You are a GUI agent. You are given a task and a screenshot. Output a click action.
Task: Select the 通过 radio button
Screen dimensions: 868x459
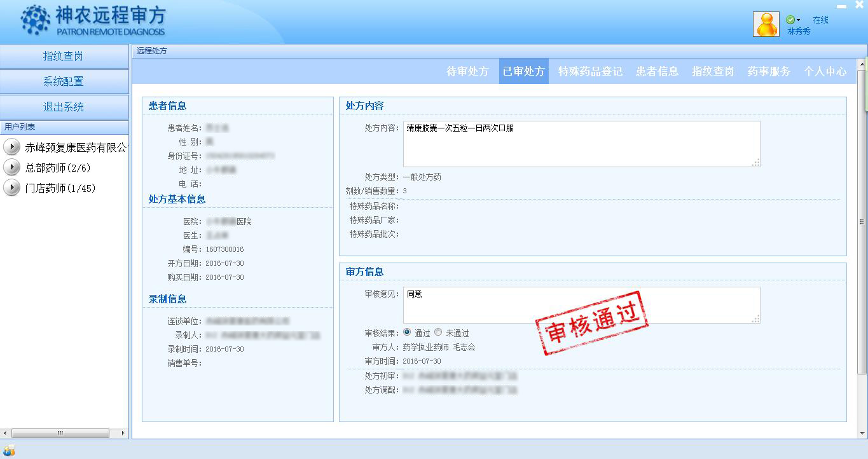point(407,332)
